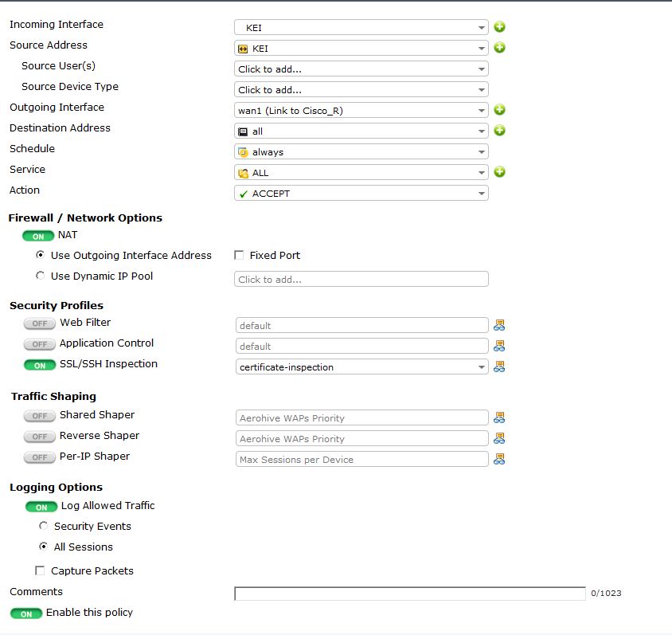Screen dimensions: 672x635
Task: Tick the Capture Packets checkbox
Action: 40,571
